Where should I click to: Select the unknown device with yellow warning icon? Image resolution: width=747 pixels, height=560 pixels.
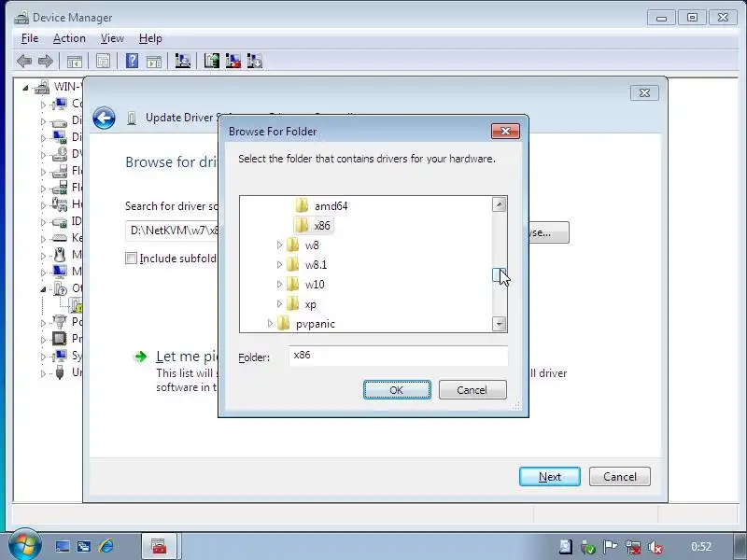click(x=77, y=305)
